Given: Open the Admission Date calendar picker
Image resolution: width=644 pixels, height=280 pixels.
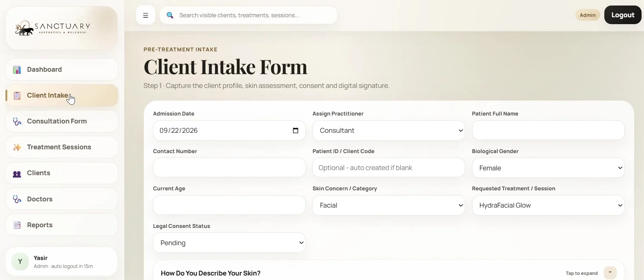Looking at the screenshot, I should tap(295, 130).
